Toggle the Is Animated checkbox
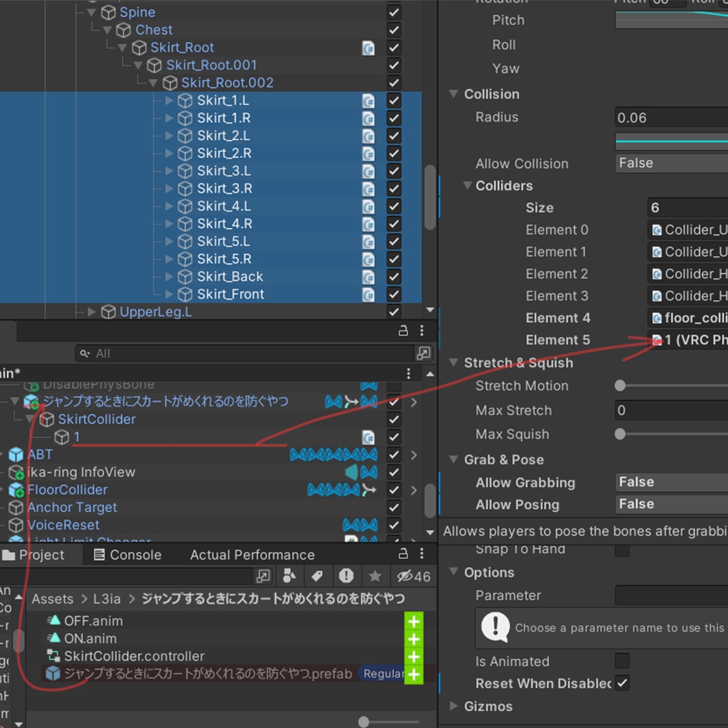The height and width of the screenshot is (728, 728). click(x=622, y=660)
